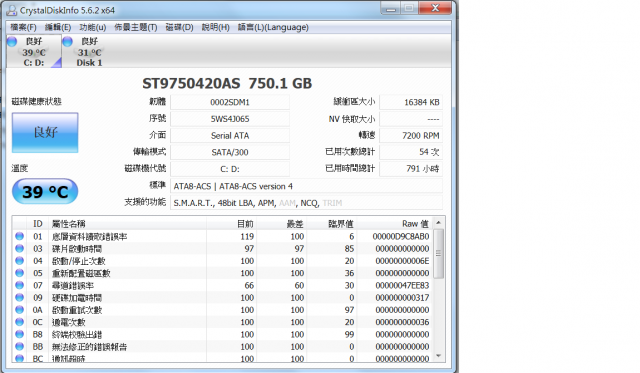The height and width of the screenshot is (373, 640).
Task: Click the supported features field S.M.A.R.T.
Action: [x=307, y=203]
